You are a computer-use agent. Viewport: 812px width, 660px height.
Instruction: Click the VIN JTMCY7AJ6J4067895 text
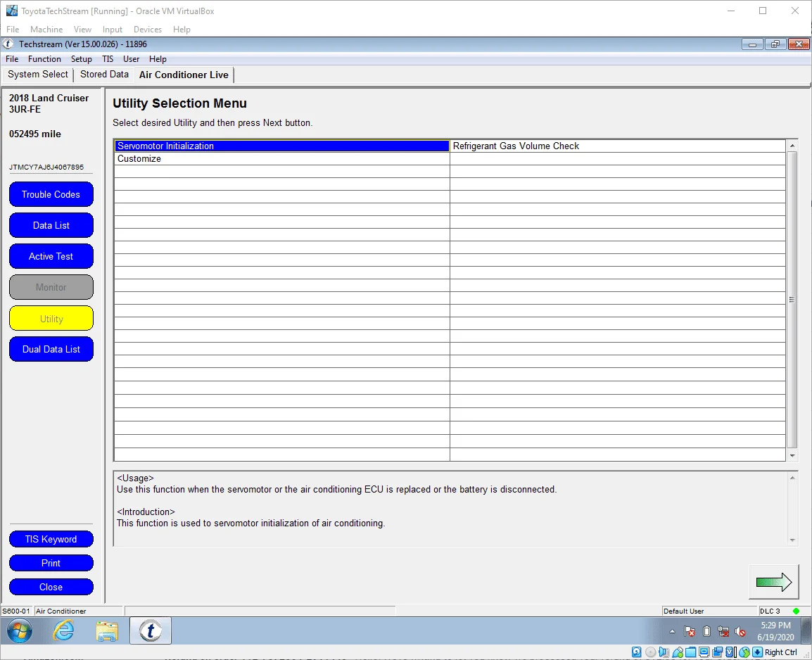46,167
